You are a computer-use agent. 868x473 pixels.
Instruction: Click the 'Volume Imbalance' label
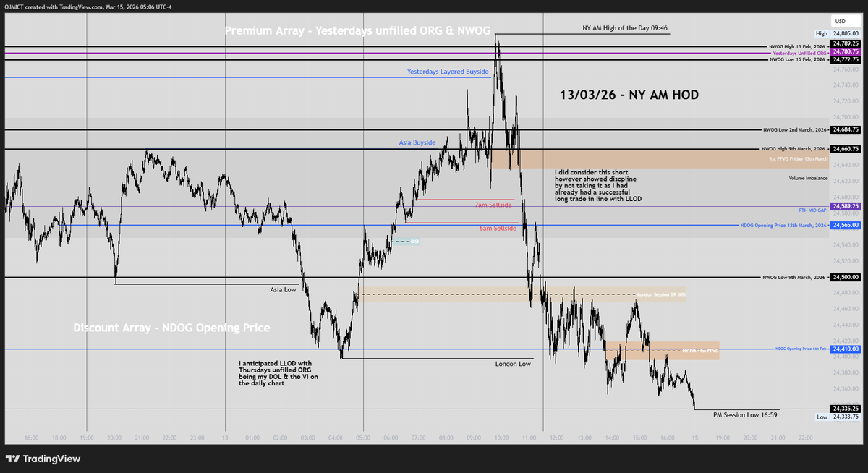click(x=808, y=177)
